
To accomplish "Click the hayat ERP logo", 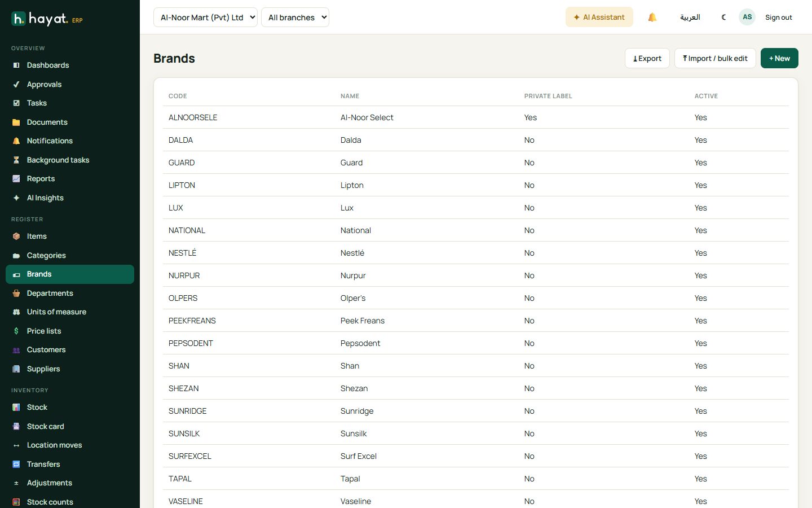I will 47,19.
